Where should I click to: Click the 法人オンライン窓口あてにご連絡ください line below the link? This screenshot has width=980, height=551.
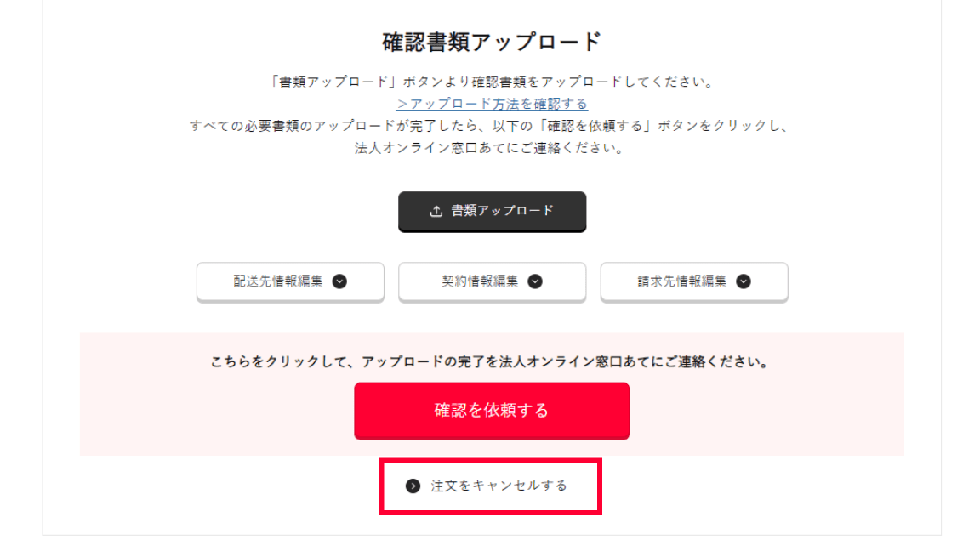tap(492, 147)
